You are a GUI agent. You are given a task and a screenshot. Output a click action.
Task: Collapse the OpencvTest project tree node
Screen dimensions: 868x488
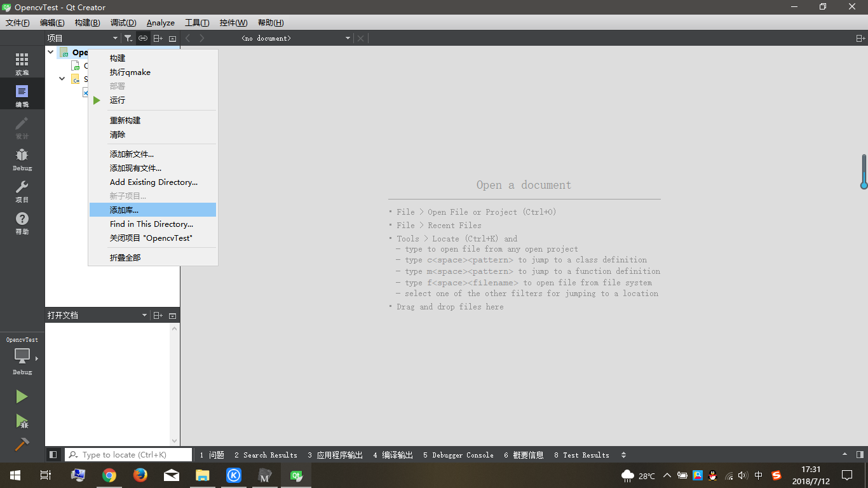[x=51, y=52]
